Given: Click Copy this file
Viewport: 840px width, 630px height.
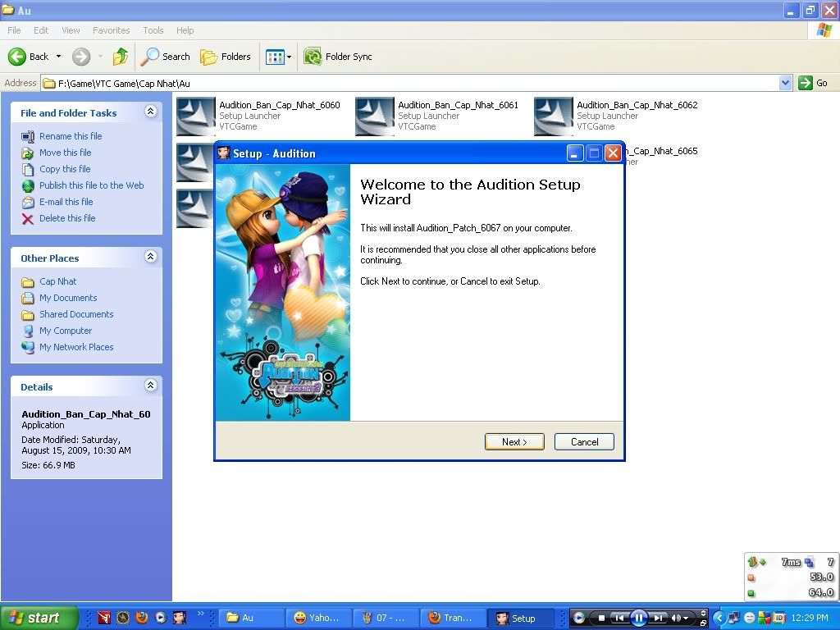Looking at the screenshot, I should (65, 169).
